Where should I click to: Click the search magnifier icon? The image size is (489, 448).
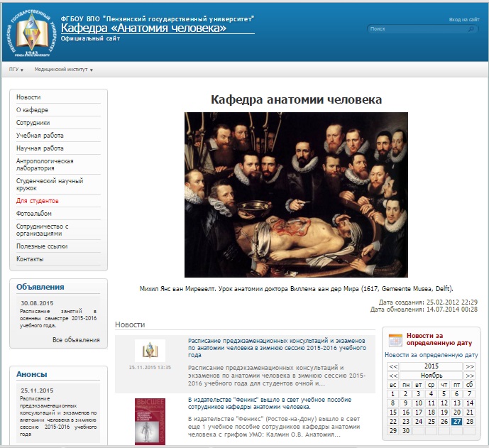coord(471,28)
